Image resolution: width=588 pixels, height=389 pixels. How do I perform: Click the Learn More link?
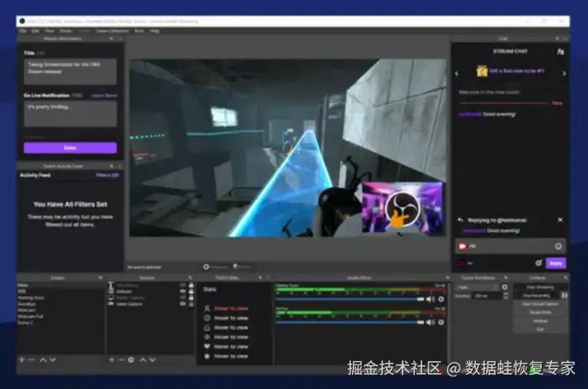(x=104, y=96)
